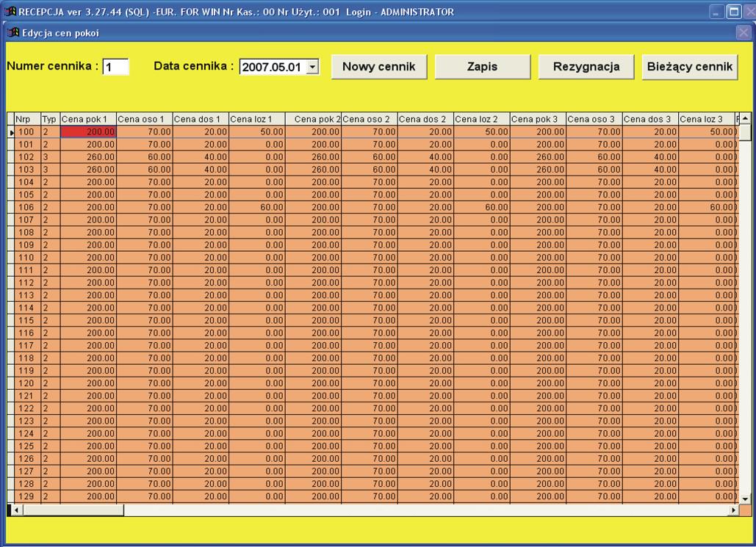This screenshot has width=756, height=547.
Task: Click Cena pok 3 cell for room 117
Action: [x=538, y=346]
